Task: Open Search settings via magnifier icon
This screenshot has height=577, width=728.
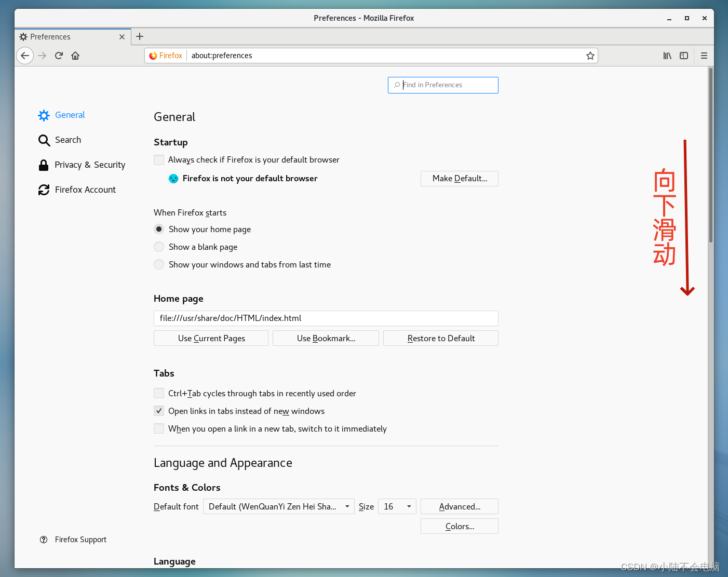Action: click(44, 140)
